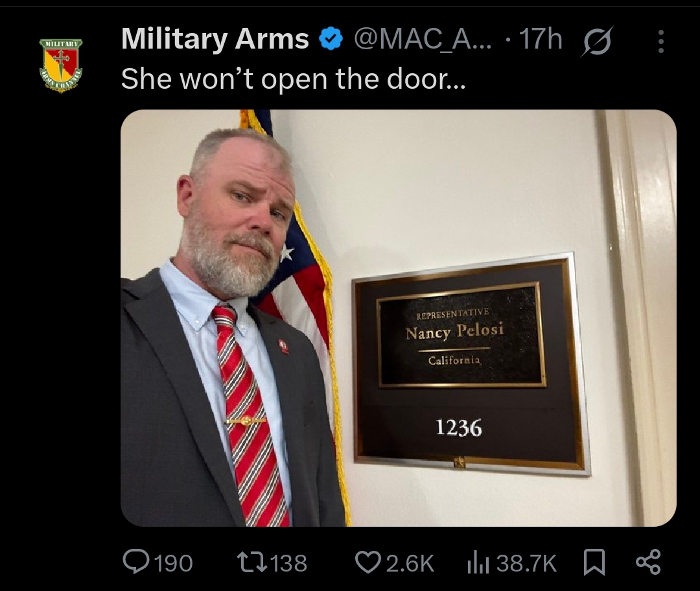This screenshot has width=700, height=591.
Task: Open the tweet text "She won't open the door..."
Action: (x=294, y=79)
